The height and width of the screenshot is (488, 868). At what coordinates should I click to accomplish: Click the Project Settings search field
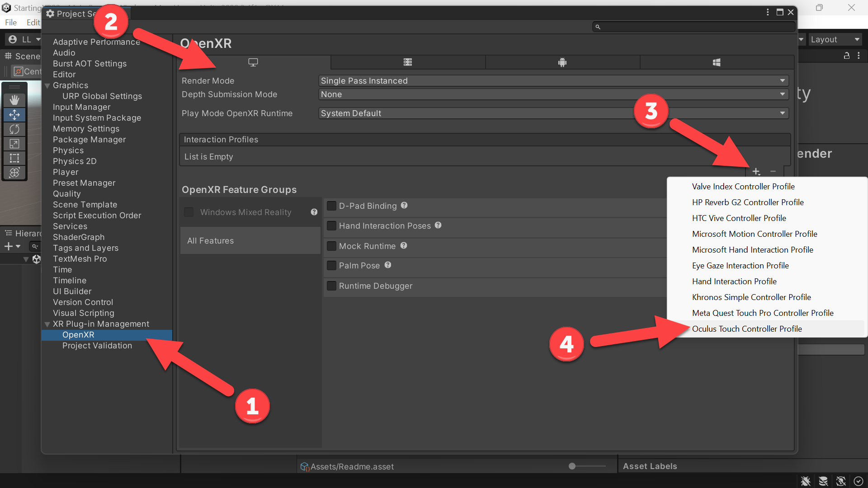(693, 27)
